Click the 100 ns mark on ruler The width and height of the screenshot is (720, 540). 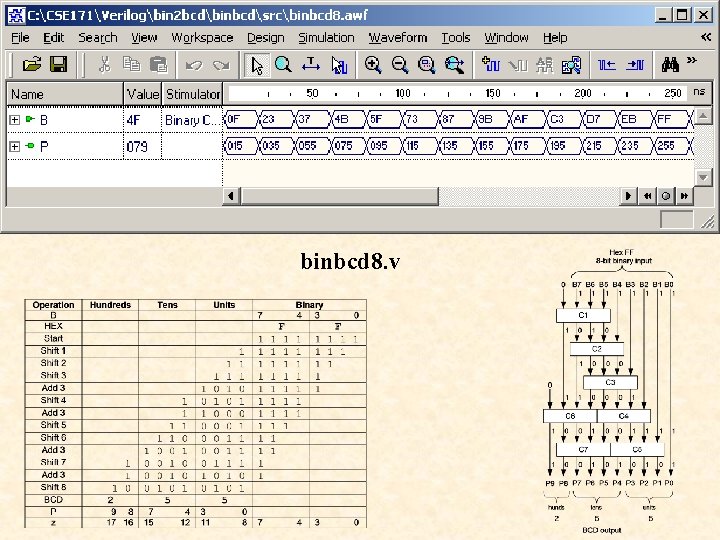[x=403, y=93]
